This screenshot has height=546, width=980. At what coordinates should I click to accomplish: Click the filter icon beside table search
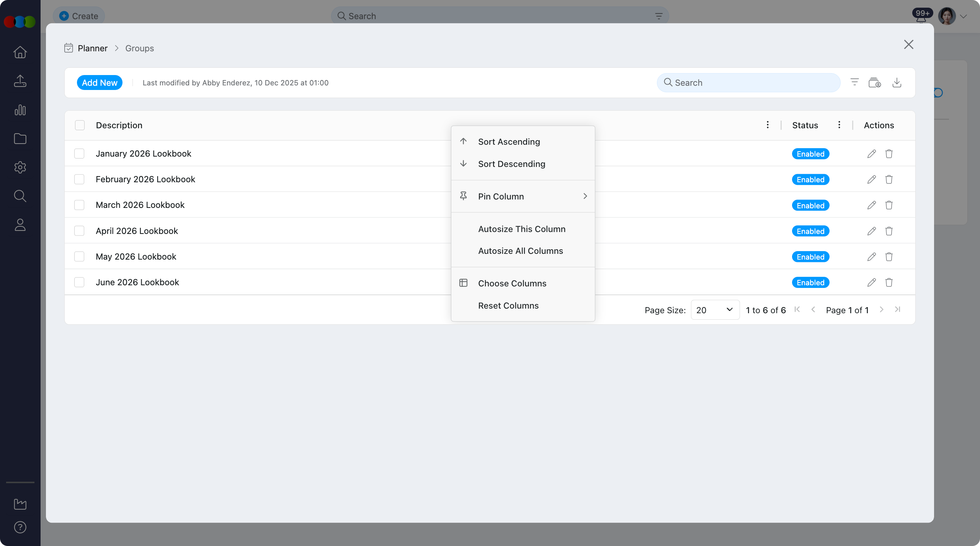click(x=854, y=82)
